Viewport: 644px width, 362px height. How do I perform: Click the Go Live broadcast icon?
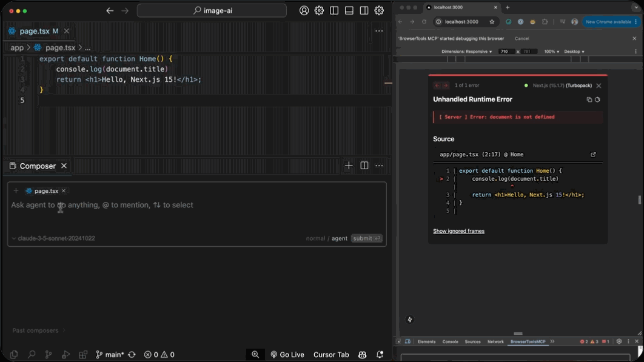point(274,355)
